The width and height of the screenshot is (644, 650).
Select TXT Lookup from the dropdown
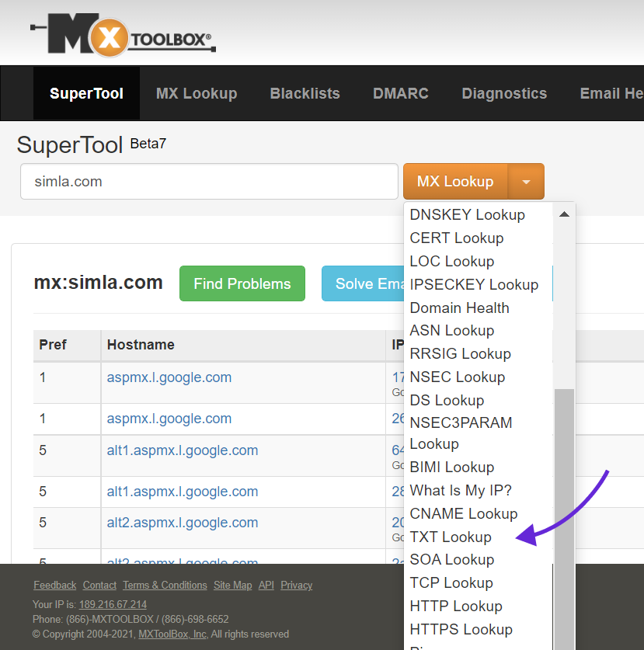[451, 537]
